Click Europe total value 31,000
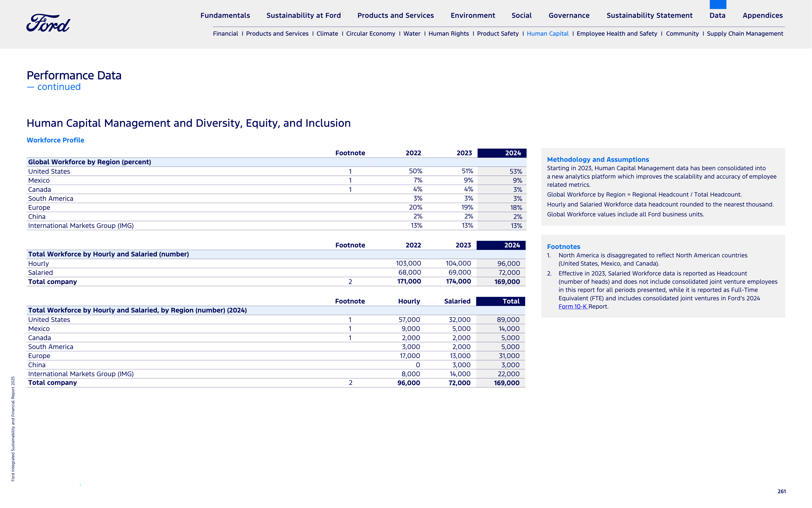This screenshot has width=812, height=508. coord(509,356)
